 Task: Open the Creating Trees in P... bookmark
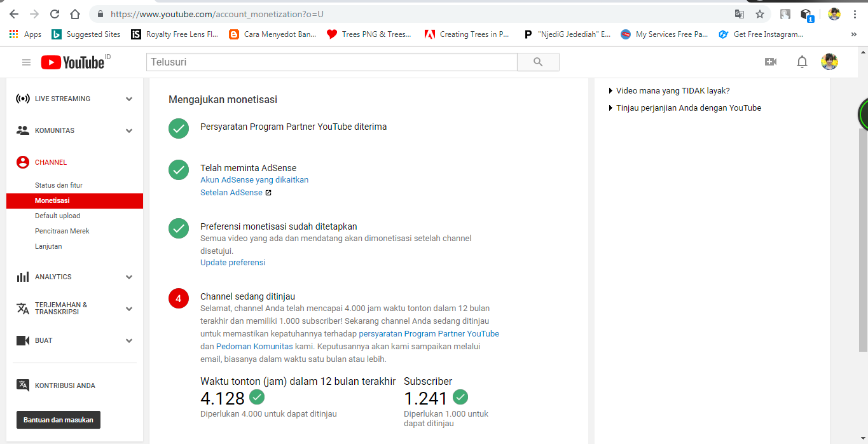(x=467, y=34)
